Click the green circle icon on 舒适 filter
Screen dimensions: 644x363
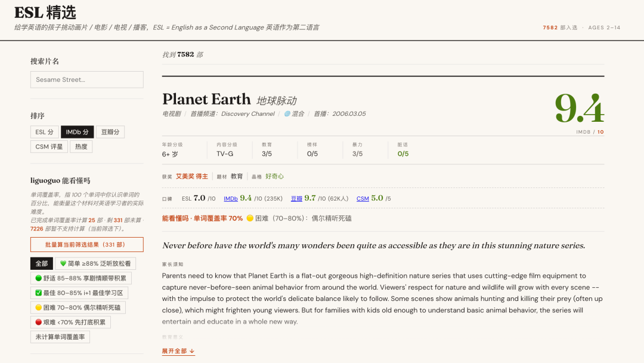[x=39, y=278]
